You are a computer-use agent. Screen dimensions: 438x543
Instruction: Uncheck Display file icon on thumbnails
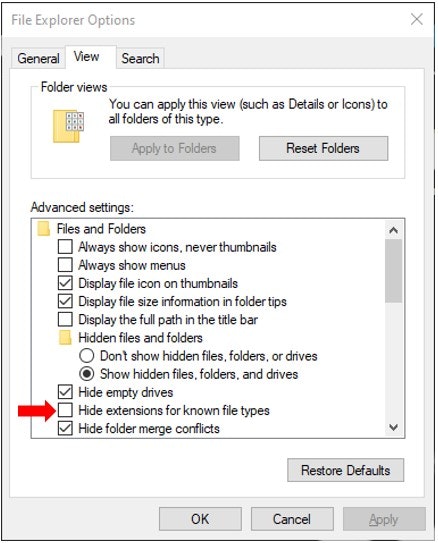tap(65, 283)
